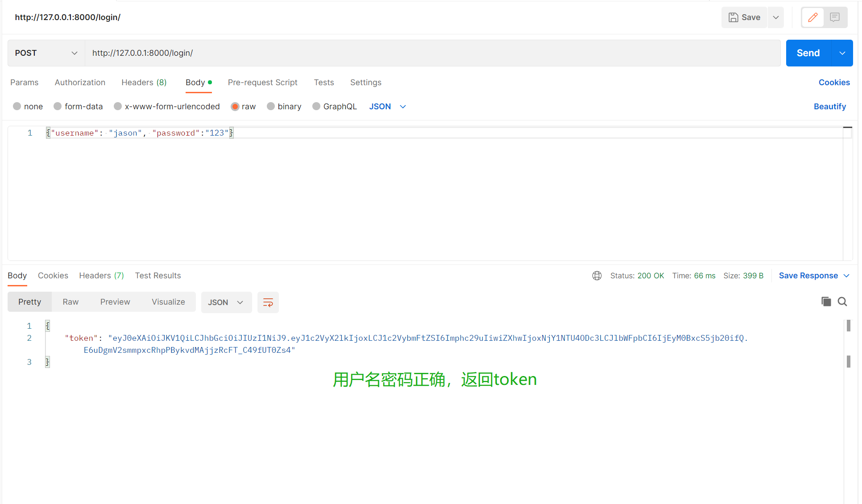Click the globe network icon

point(597,276)
